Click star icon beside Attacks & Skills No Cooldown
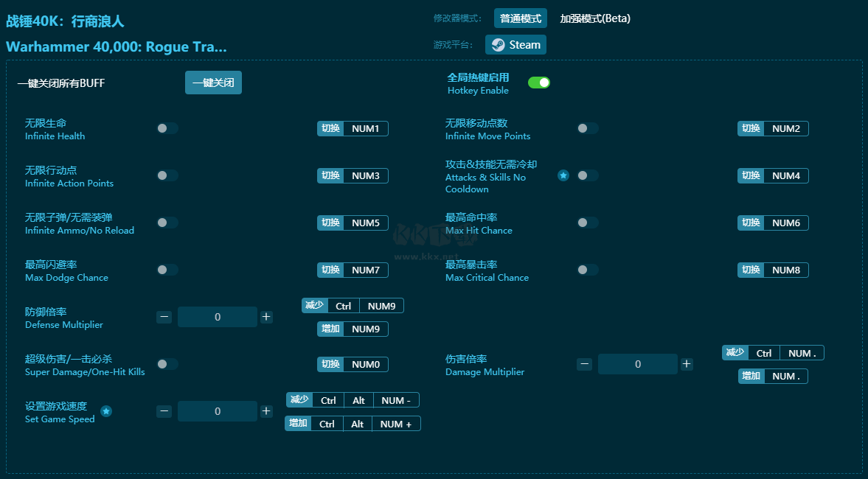Image resolution: width=868 pixels, height=479 pixels. [563, 175]
